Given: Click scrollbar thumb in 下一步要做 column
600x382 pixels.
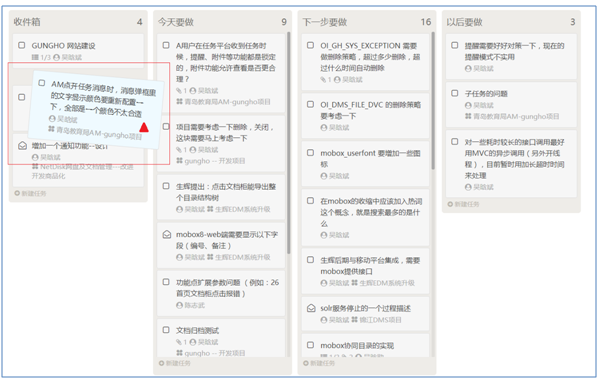Looking at the screenshot, I should pos(433,100).
